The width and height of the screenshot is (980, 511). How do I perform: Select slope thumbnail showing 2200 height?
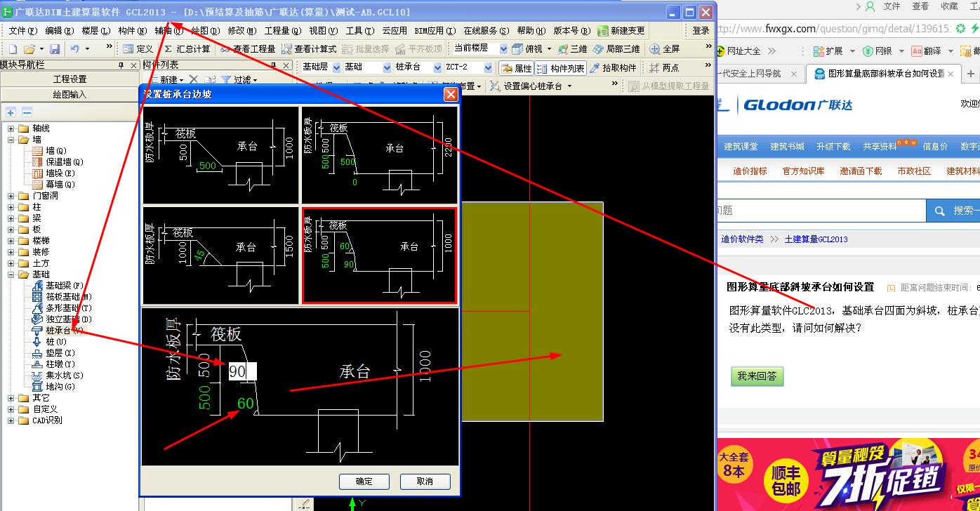(379, 155)
